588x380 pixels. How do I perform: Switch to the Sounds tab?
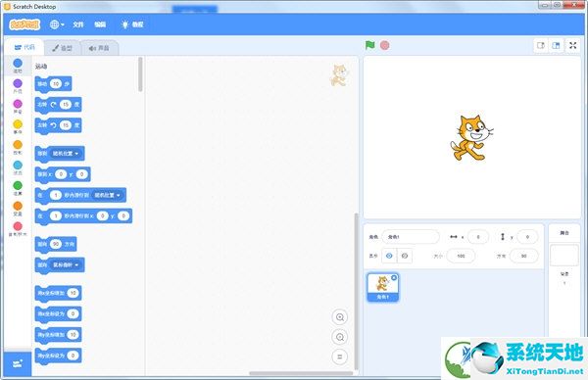99,48
